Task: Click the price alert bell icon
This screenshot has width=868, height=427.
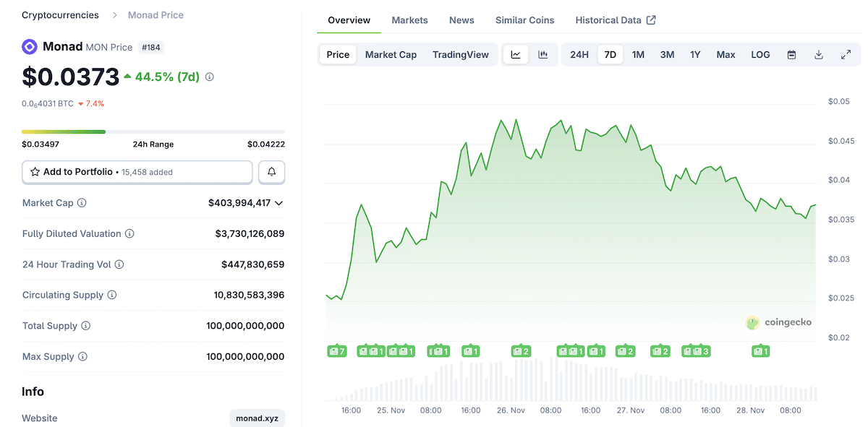Action: click(272, 172)
